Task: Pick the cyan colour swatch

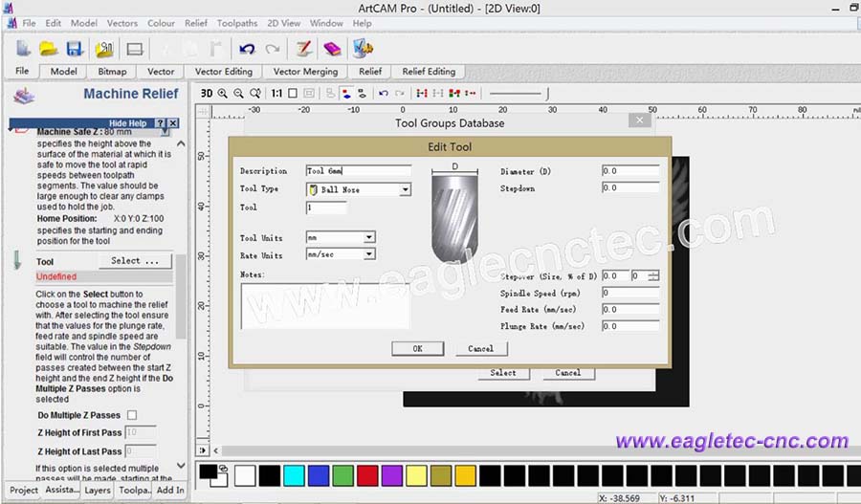Action: [x=294, y=475]
